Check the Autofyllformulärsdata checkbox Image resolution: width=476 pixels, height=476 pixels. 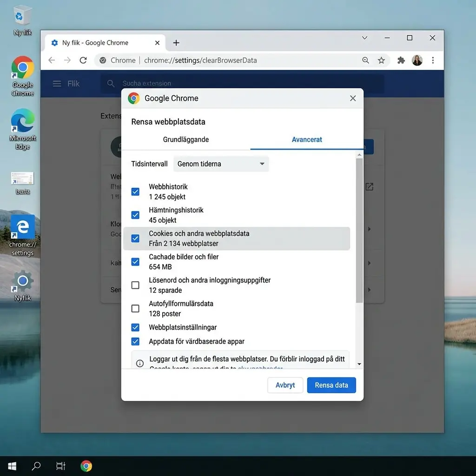click(x=135, y=309)
